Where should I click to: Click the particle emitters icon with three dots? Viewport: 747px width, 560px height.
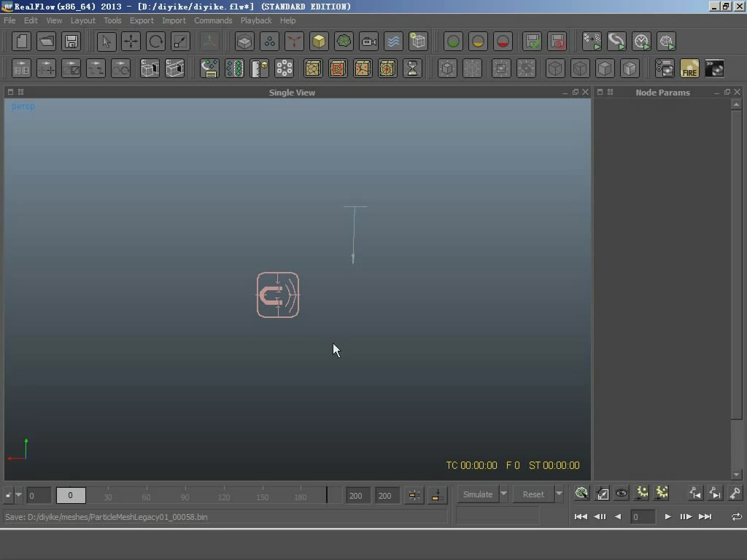(x=269, y=42)
